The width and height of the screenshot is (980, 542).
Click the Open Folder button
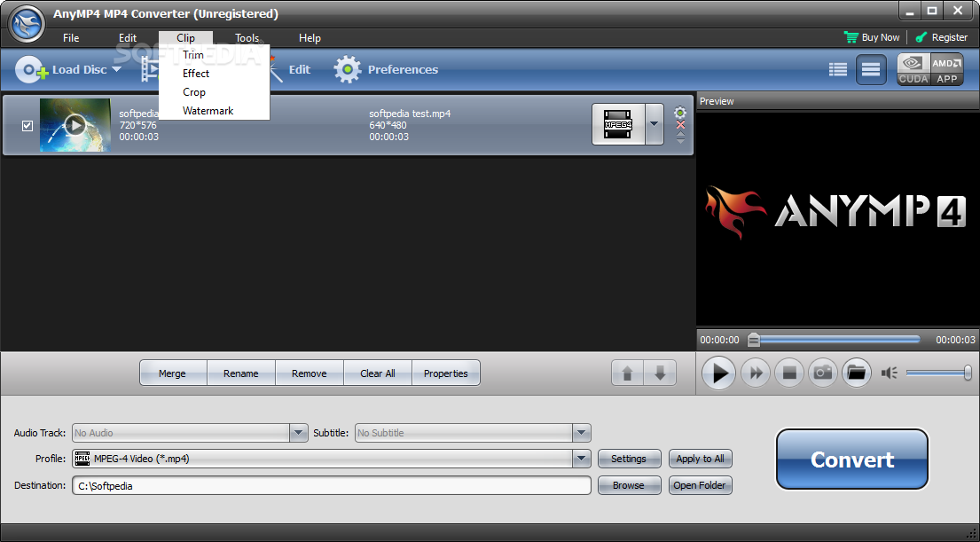pos(700,485)
